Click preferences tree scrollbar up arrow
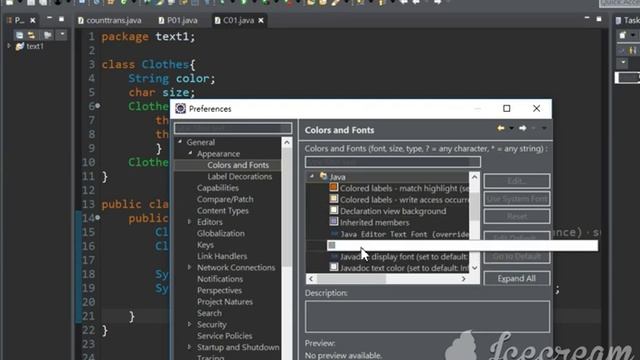The image size is (640, 360). click(287, 142)
